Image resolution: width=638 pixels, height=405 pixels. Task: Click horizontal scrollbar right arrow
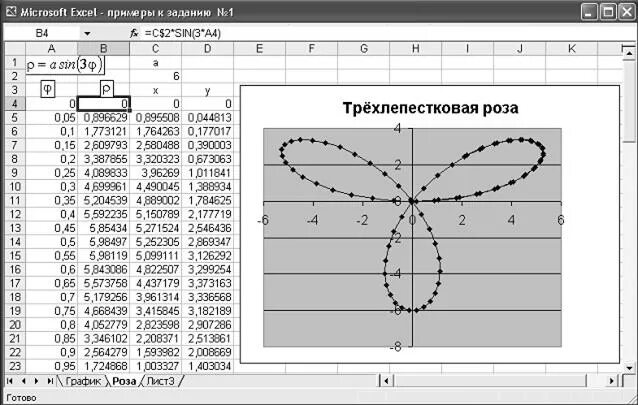612,381
